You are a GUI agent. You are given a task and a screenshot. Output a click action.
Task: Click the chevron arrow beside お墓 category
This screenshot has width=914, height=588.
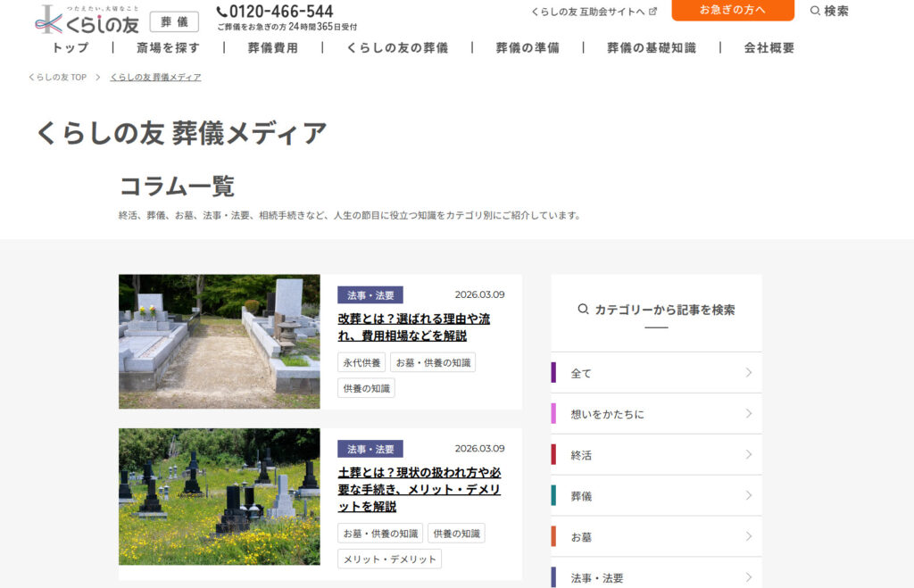point(748,537)
